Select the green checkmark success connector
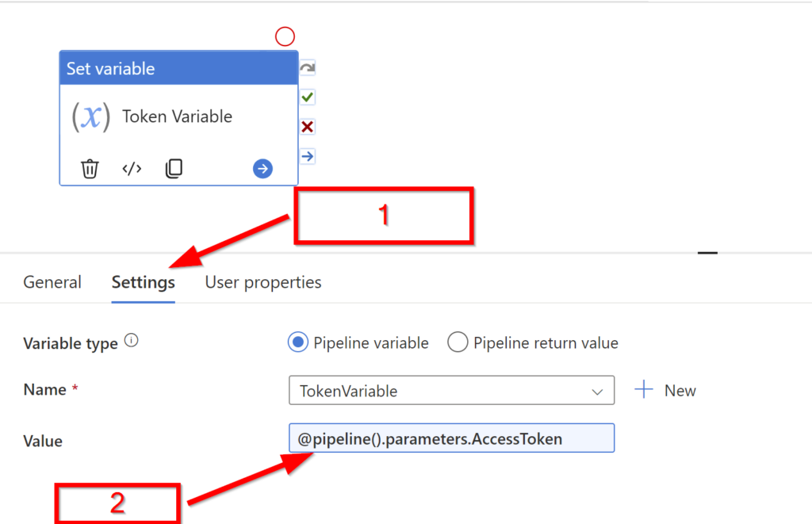This screenshot has width=812, height=524. (x=308, y=97)
